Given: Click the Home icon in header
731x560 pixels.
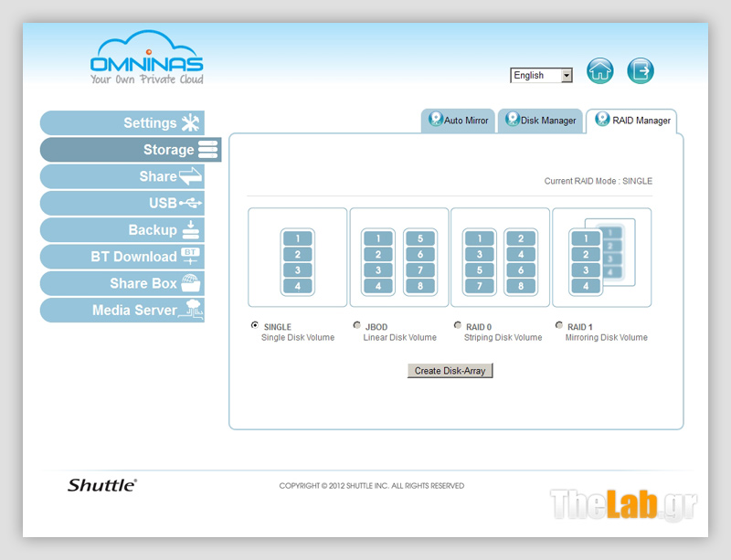Looking at the screenshot, I should coord(599,71).
